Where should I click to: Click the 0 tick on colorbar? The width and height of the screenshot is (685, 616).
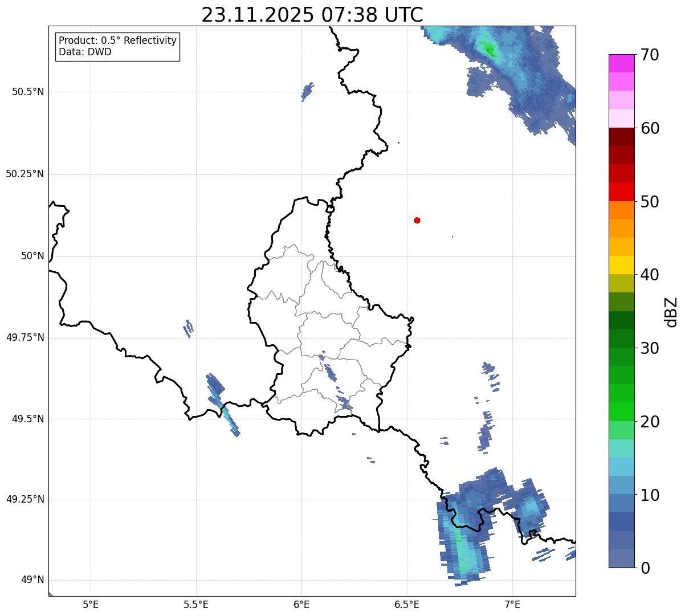click(645, 568)
